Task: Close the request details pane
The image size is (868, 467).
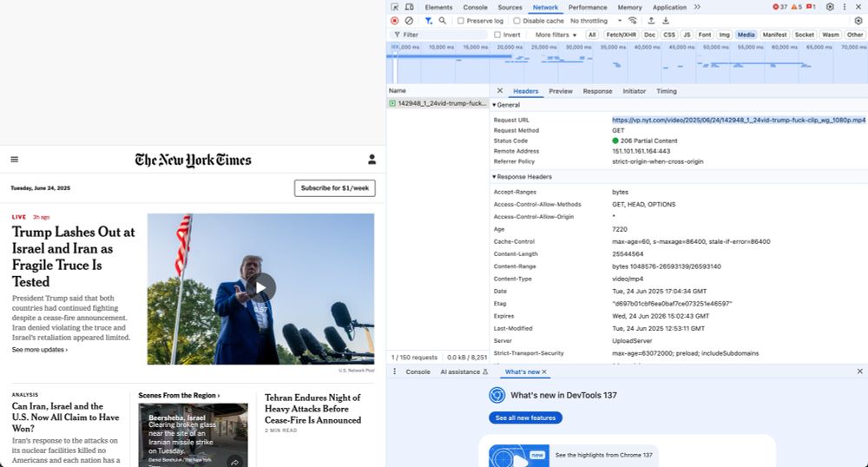Action: click(500, 91)
